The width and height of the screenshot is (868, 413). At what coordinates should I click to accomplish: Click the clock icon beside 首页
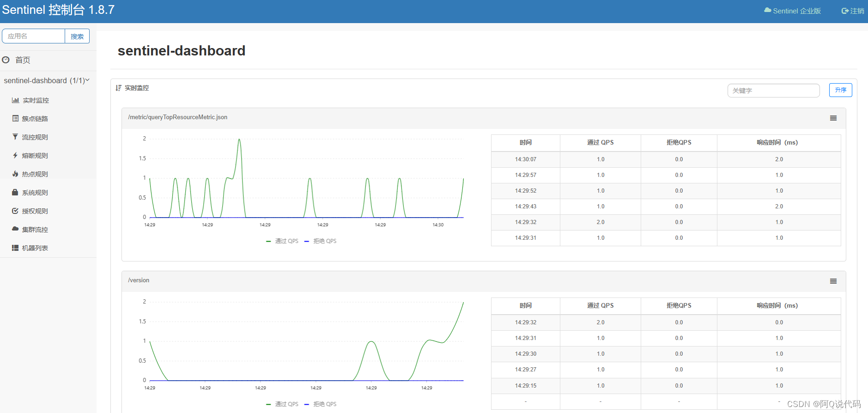pos(6,60)
